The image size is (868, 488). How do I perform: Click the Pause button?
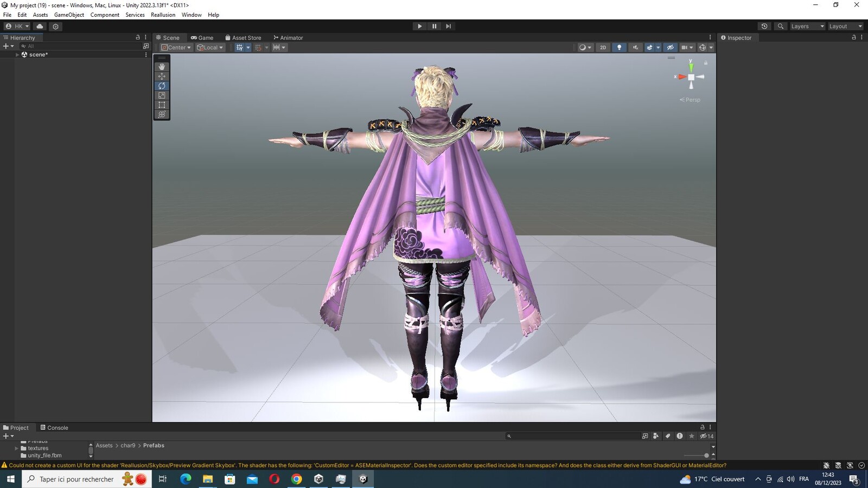point(434,26)
